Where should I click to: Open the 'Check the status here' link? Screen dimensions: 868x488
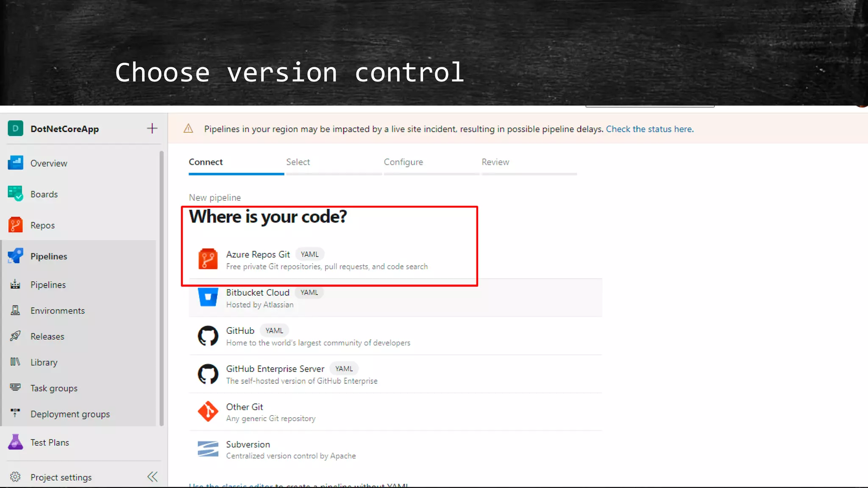pyautogui.click(x=650, y=129)
